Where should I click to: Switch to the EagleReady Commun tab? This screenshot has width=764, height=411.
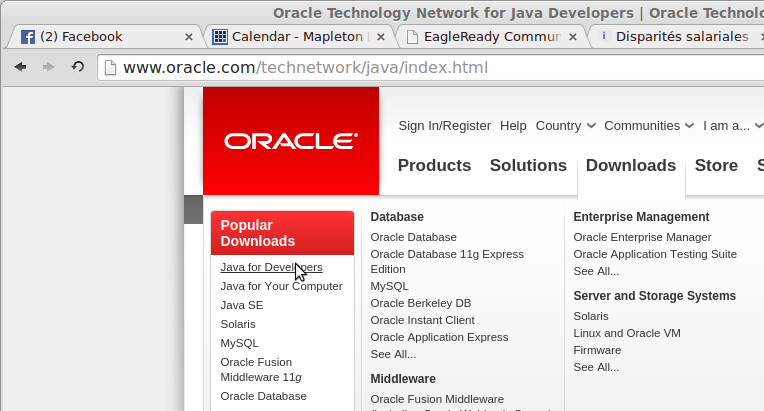pos(492,37)
